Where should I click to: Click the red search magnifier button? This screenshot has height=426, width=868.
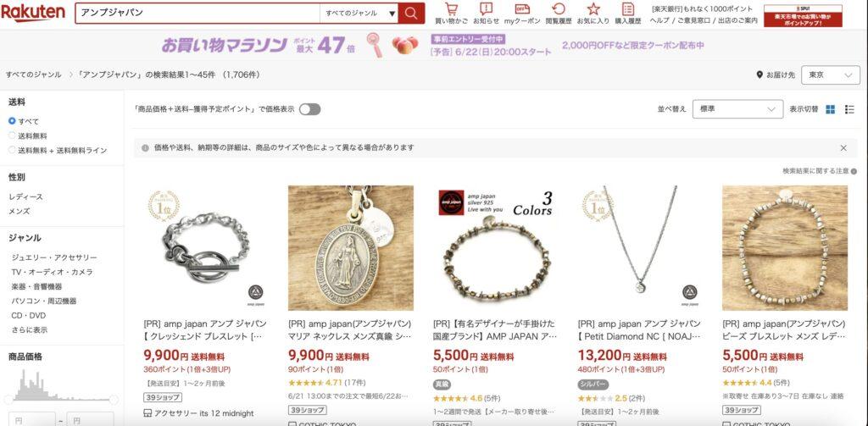(411, 14)
